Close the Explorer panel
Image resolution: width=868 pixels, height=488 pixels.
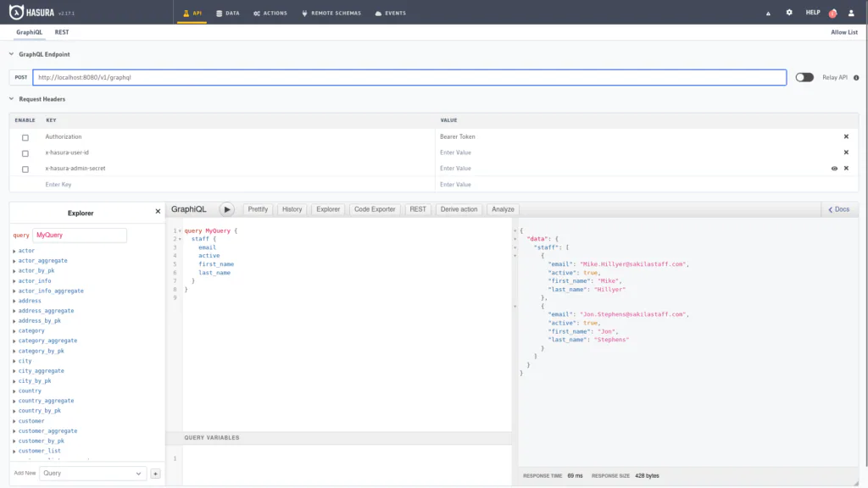click(158, 211)
